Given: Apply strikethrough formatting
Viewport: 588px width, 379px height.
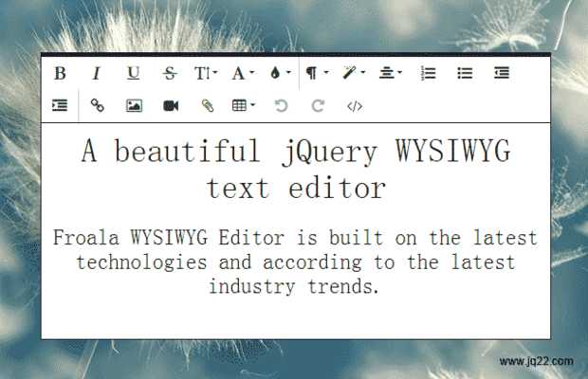Looking at the screenshot, I should [x=170, y=73].
